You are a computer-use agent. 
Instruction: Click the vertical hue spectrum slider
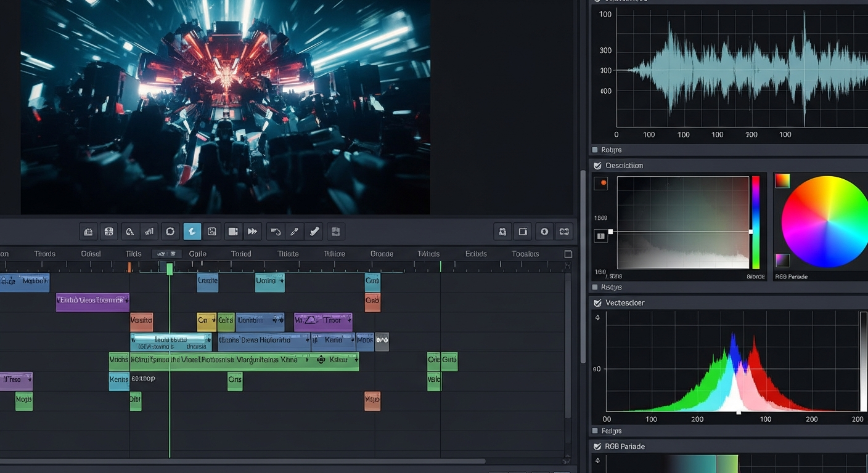coord(755,222)
